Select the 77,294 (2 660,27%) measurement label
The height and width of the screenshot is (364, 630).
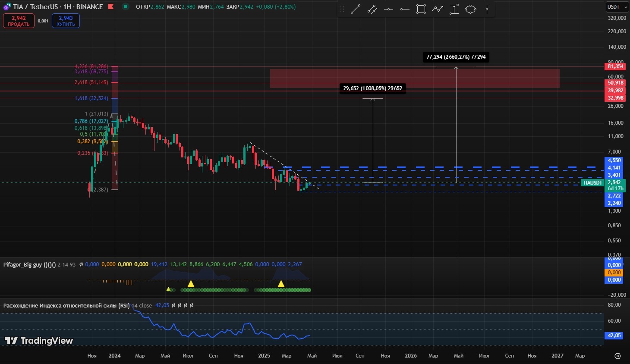click(456, 57)
